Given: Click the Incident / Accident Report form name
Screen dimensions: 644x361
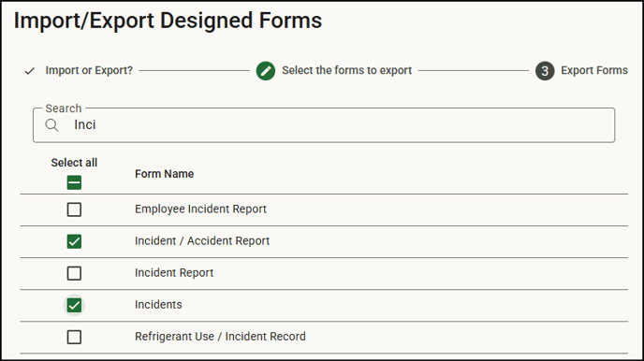Looking at the screenshot, I should tap(202, 240).
